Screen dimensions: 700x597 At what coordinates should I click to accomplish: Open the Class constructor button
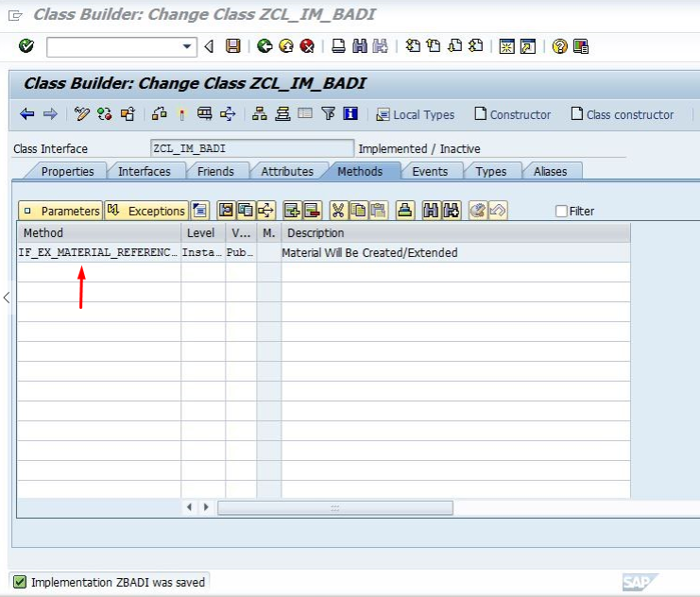(623, 114)
